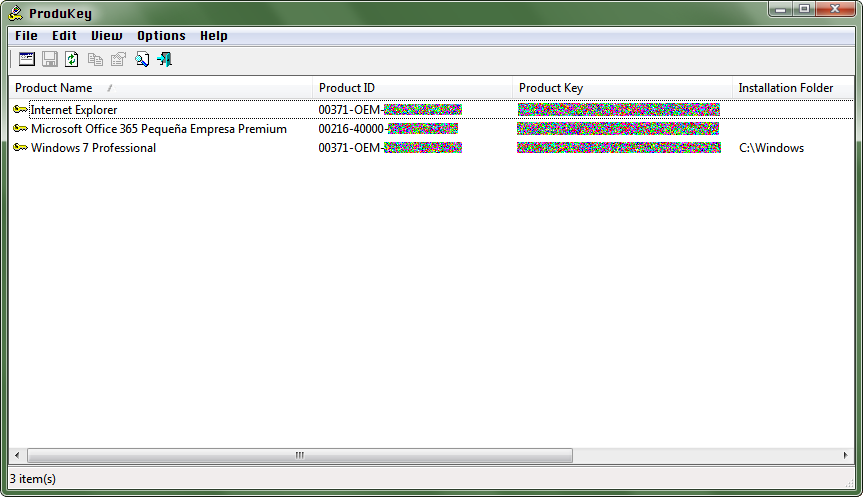This screenshot has height=497, width=863.
Task: Click the blurred Product Key of Microsoft Office 365
Action: [618, 129]
